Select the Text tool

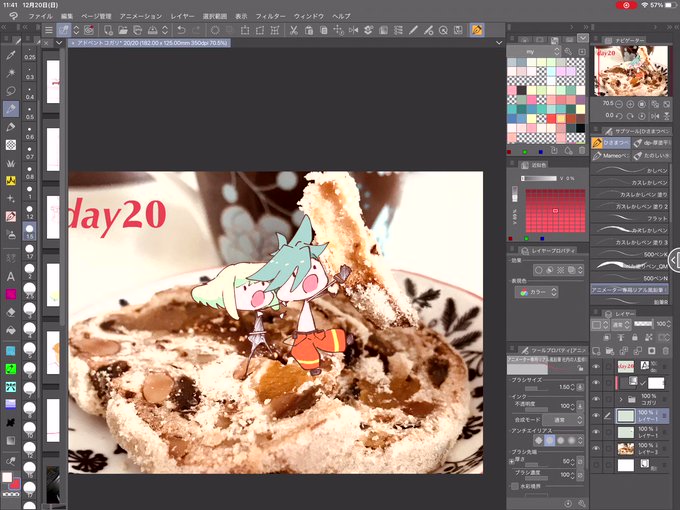tap(11, 276)
